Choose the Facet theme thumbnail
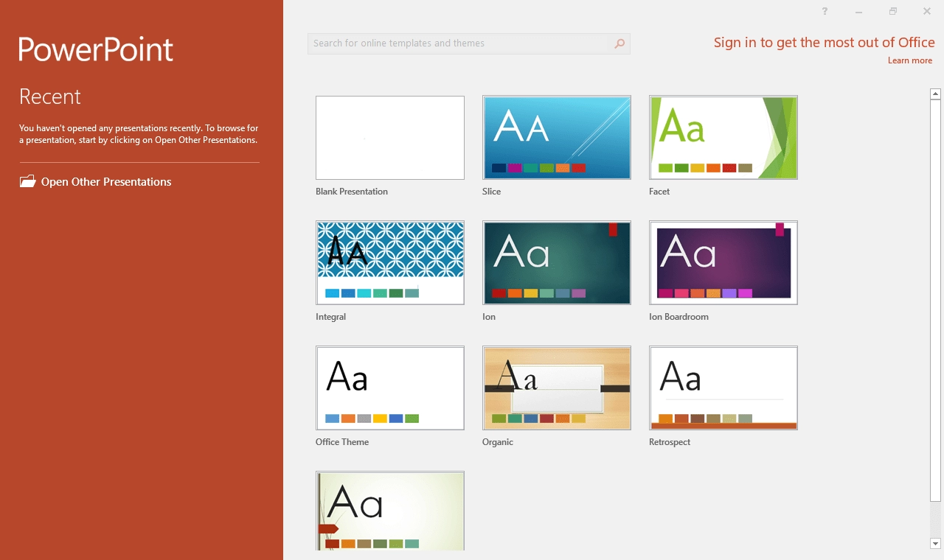 (723, 138)
